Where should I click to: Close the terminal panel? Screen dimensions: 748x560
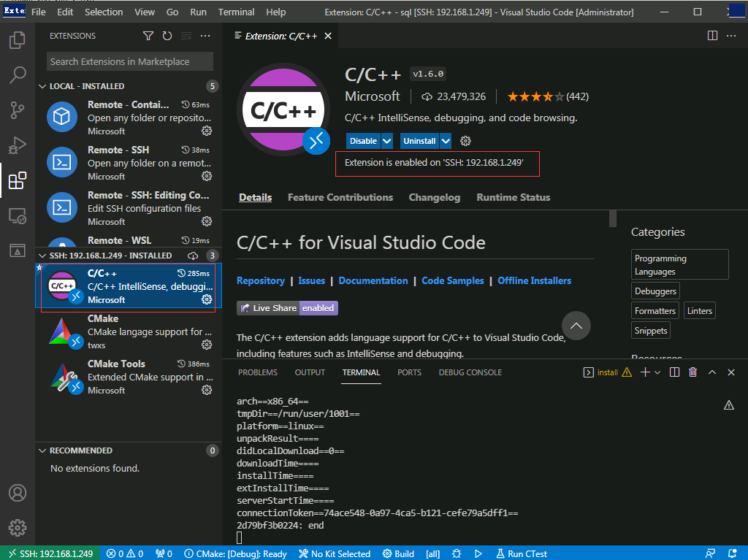(730, 372)
